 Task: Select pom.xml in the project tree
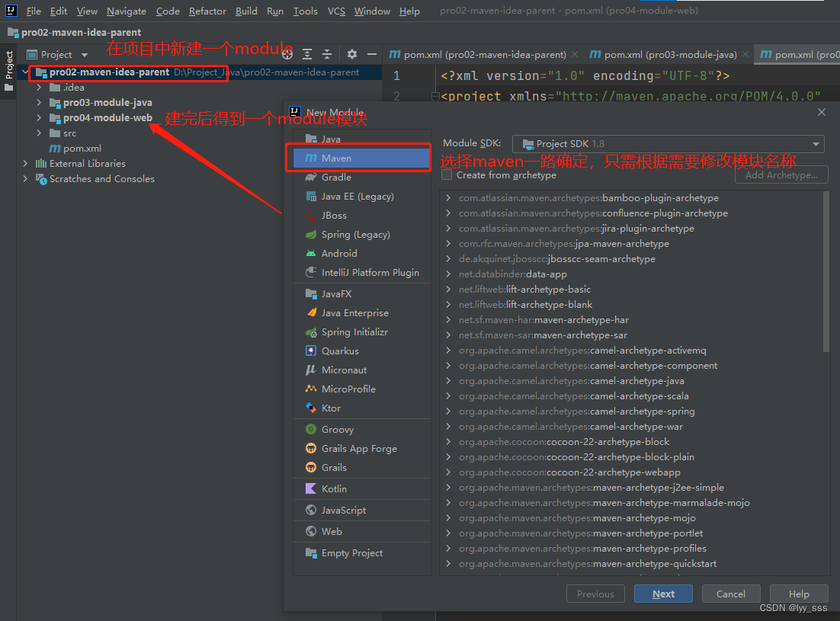pos(75,149)
